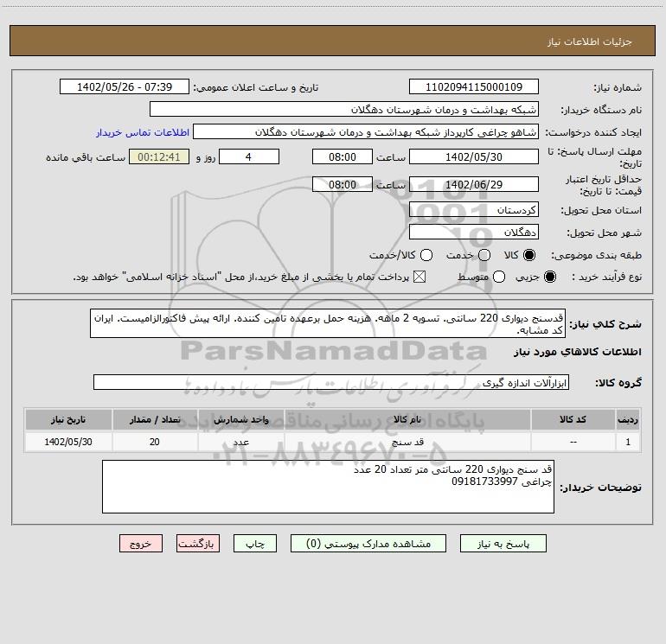Click table date cell 1402/05/30

[68, 442]
